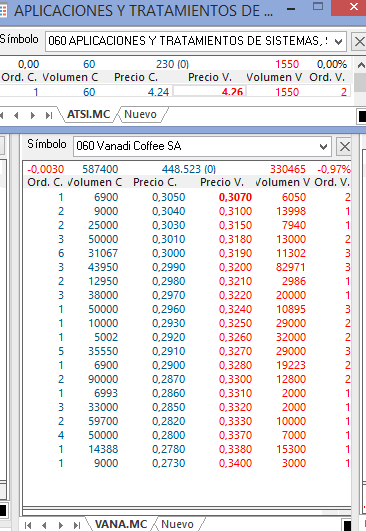The image size is (366, 531).
Task: Go to next tab arrow in VANA panel
Action: click(61, 525)
